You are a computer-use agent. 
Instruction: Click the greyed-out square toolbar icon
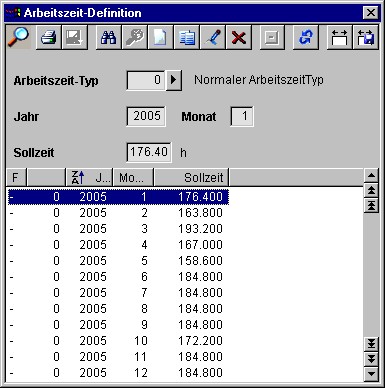272,37
